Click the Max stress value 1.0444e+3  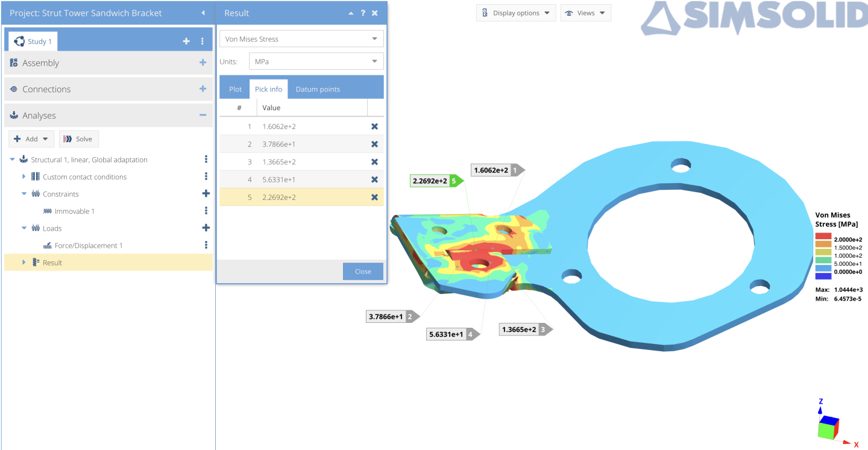[x=850, y=290]
